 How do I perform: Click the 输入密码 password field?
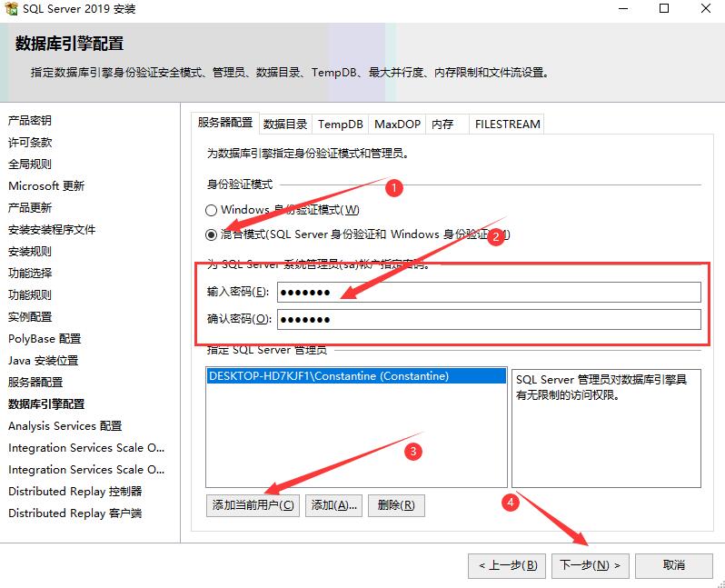click(489, 293)
